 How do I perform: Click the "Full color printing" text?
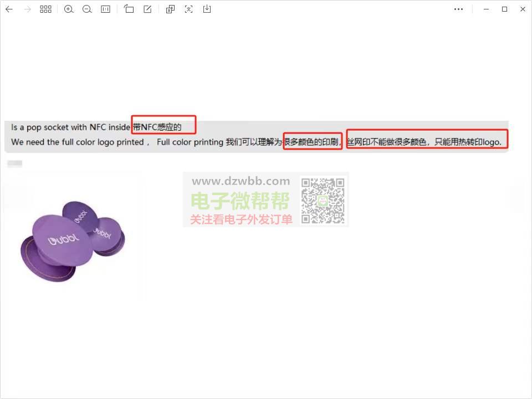(190, 142)
